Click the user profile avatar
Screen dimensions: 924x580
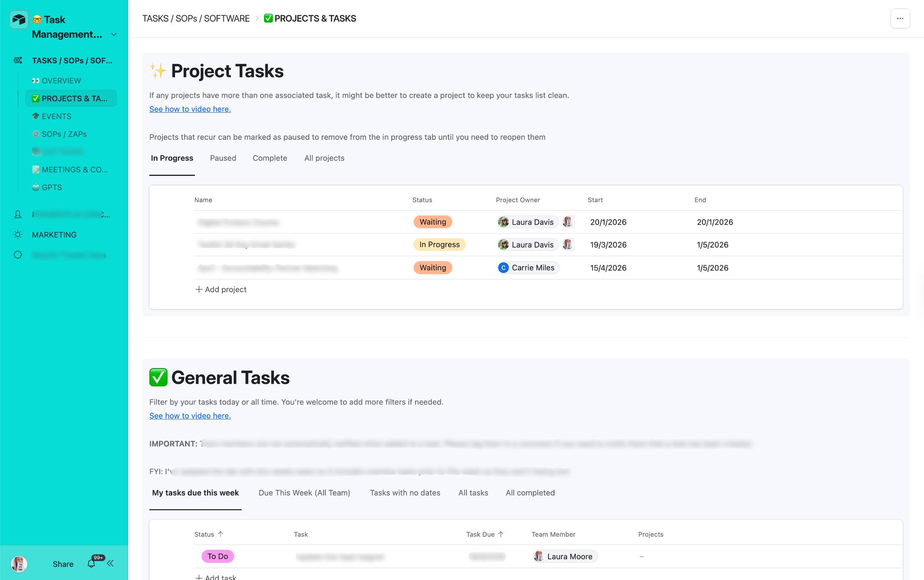pos(19,564)
